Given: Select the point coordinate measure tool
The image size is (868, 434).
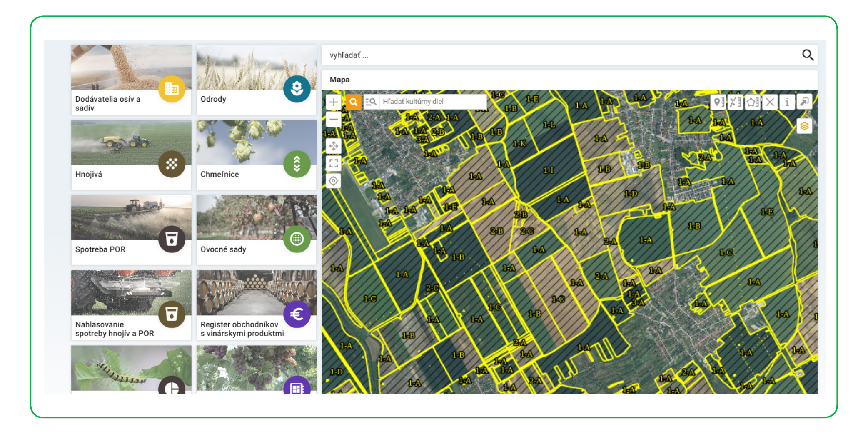Looking at the screenshot, I should (x=717, y=102).
